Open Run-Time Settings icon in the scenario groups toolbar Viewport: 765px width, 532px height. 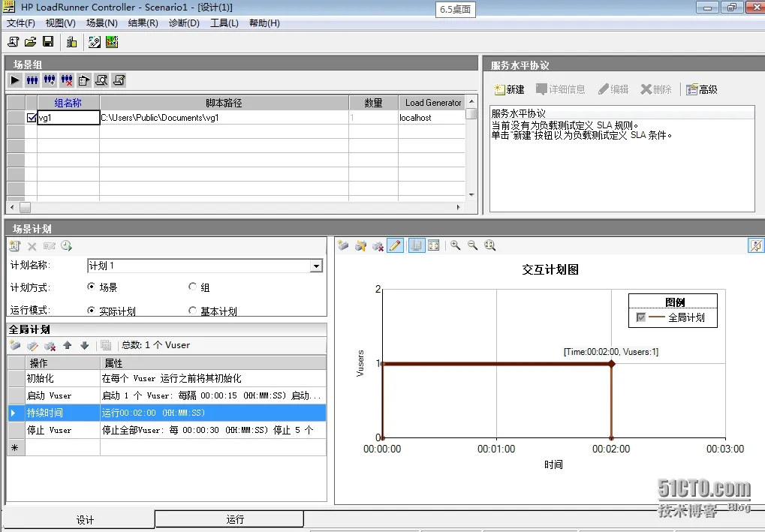pos(84,80)
